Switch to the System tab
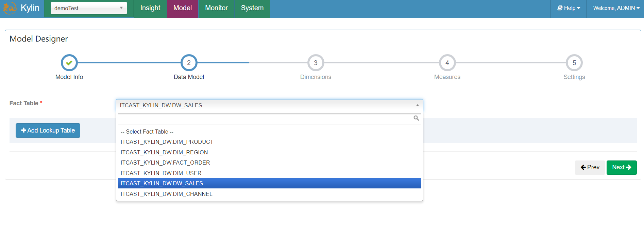The height and width of the screenshot is (231, 644). click(x=252, y=8)
